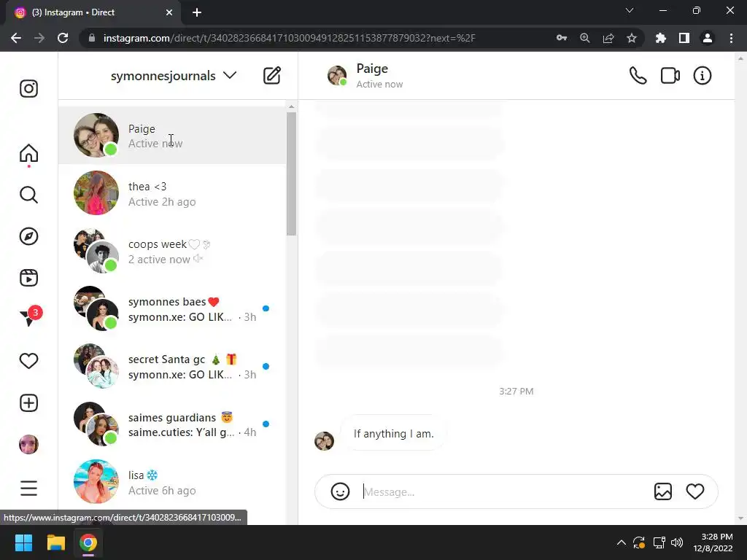747x560 pixels.
Task: Select the Instagram Direct tab
Action: point(93,12)
